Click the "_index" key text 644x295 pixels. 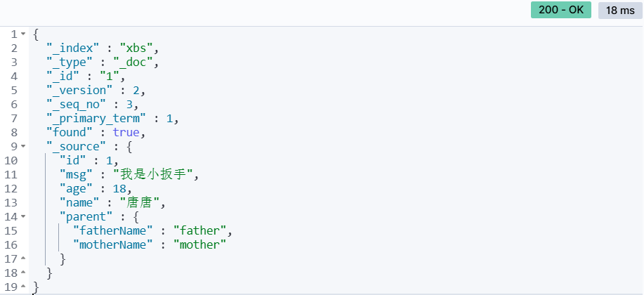pyautogui.click(x=73, y=48)
